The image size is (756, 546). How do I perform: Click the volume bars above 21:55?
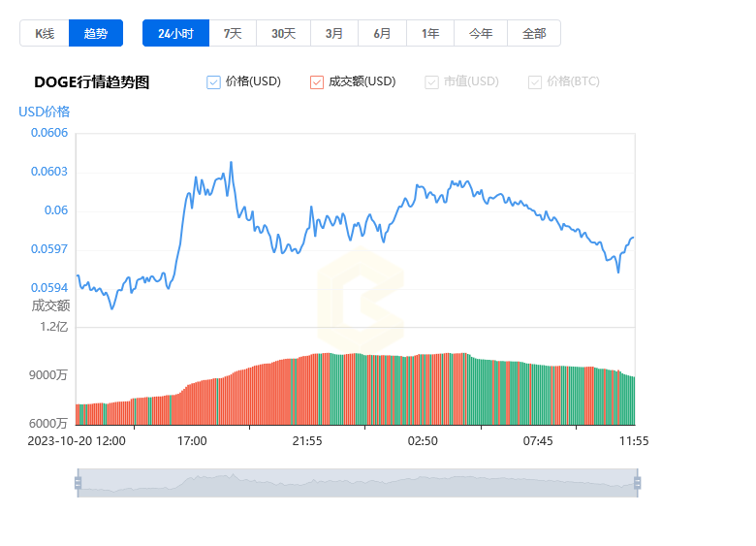tap(307, 390)
